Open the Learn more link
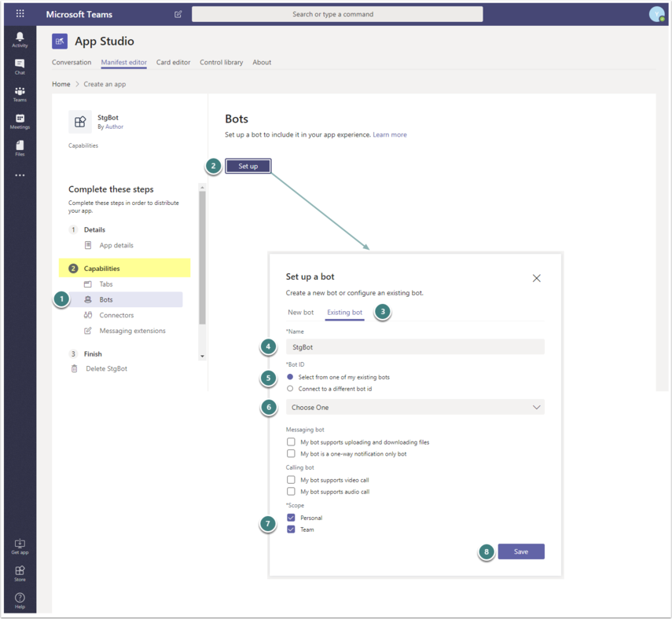Screen dimensions: 672x619 [390, 134]
